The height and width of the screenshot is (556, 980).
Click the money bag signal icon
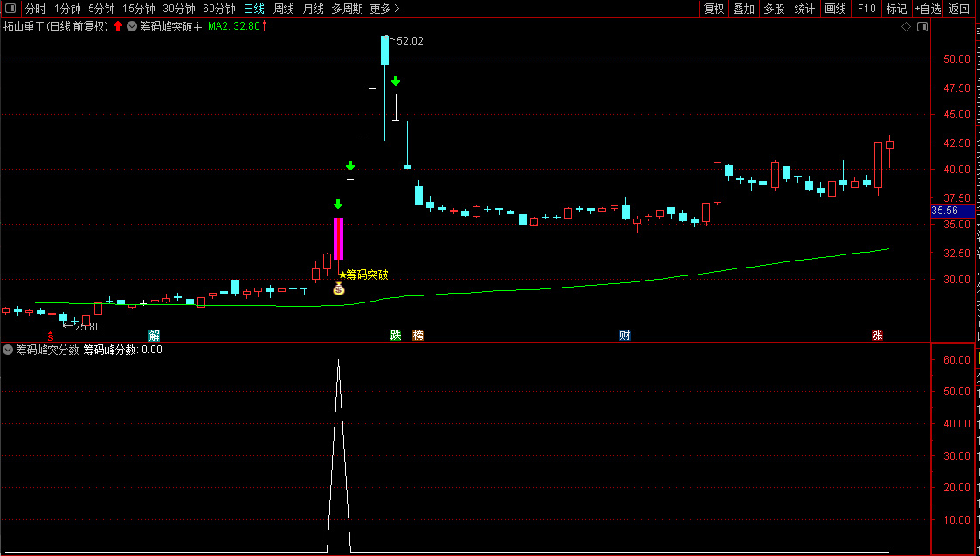click(x=338, y=288)
